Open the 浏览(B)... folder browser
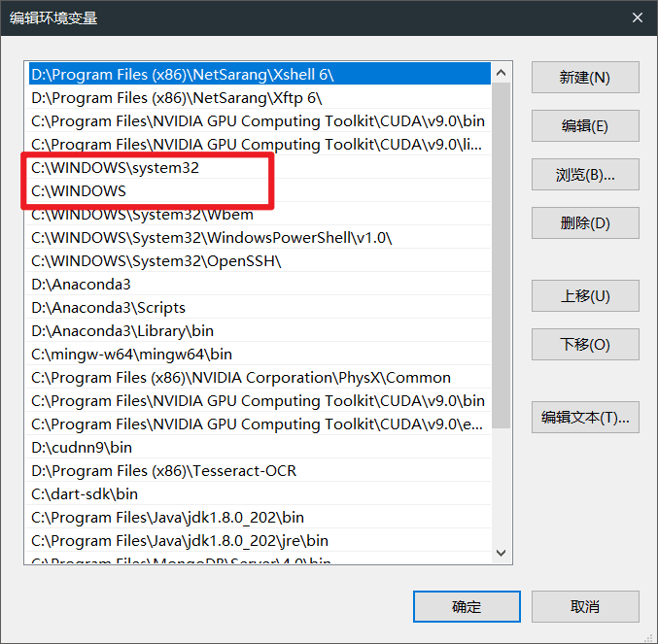658x644 pixels. click(585, 175)
